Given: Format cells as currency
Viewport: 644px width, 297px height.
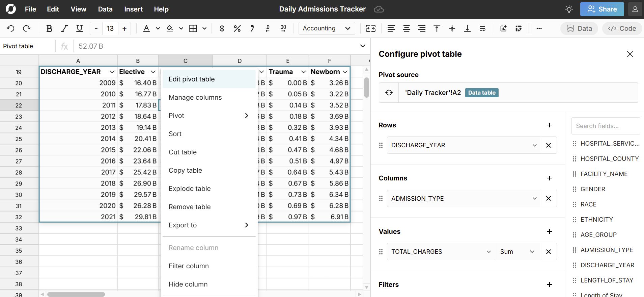Looking at the screenshot, I should click(x=222, y=28).
